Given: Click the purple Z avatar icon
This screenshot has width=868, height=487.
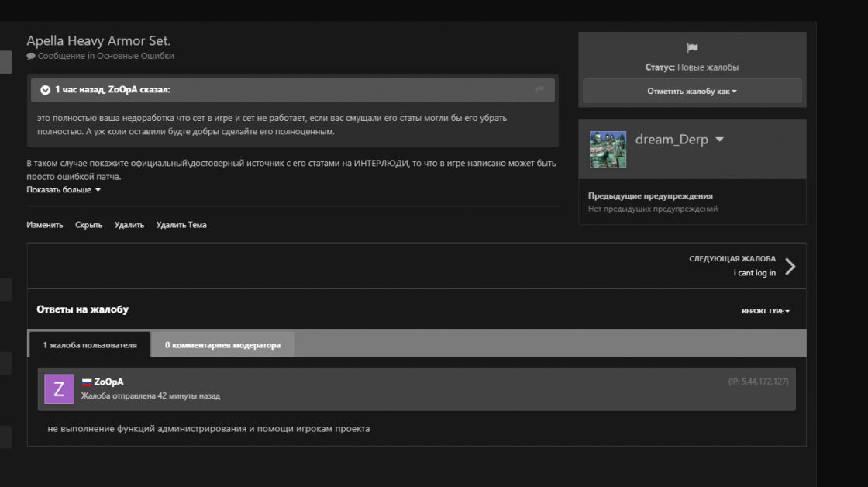Looking at the screenshot, I should 59,389.
